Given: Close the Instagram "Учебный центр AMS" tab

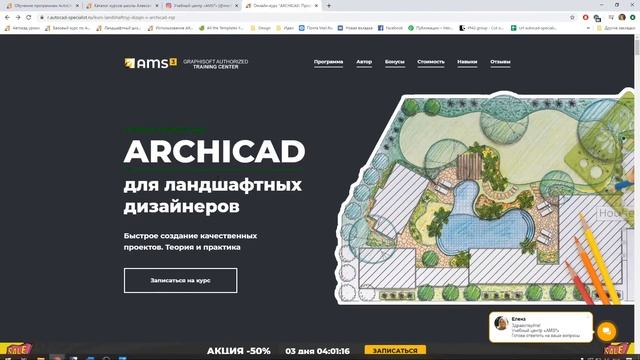Looking at the screenshot, I should point(237,6).
